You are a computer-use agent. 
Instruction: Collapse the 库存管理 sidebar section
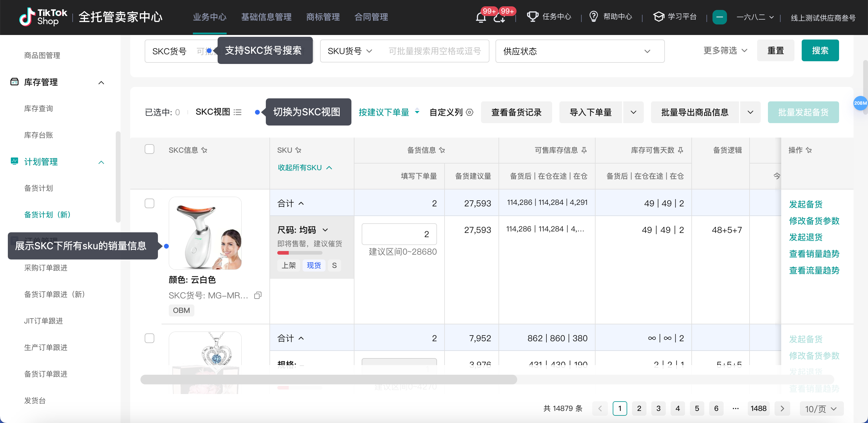101,83
